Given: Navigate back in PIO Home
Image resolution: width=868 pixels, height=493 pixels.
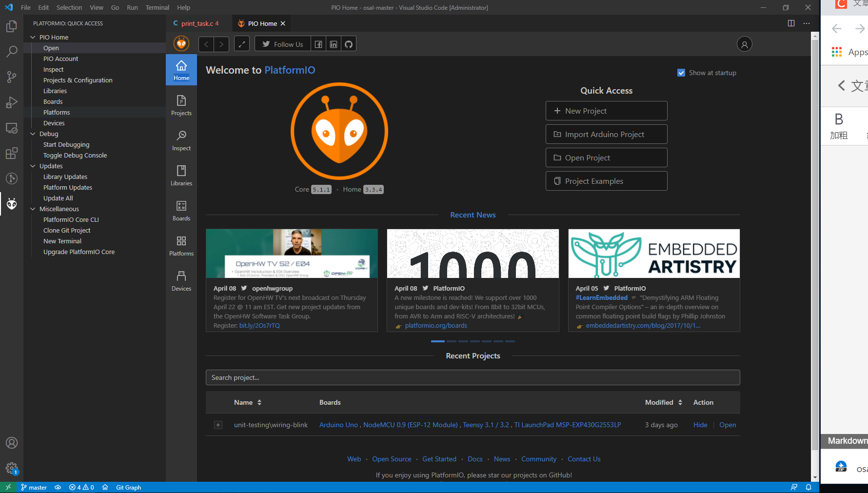Looking at the screenshot, I should pos(206,44).
